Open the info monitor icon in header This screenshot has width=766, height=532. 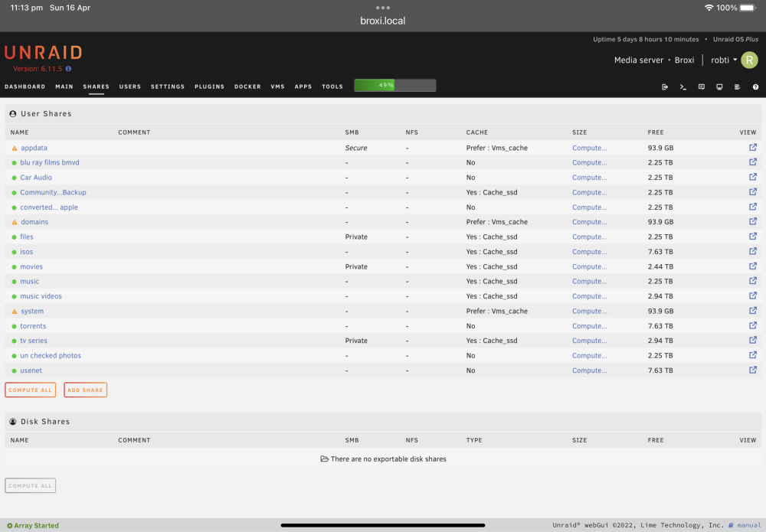719,86
